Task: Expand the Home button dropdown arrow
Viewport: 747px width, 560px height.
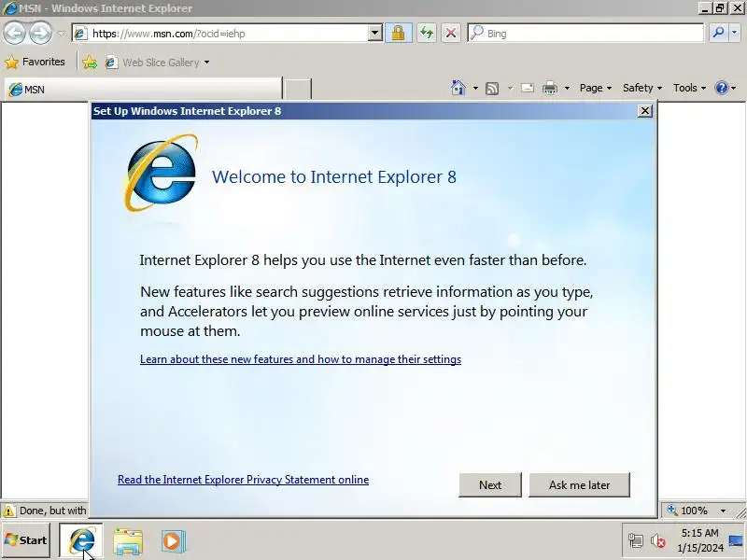Action: pyautogui.click(x=475, y=88)
